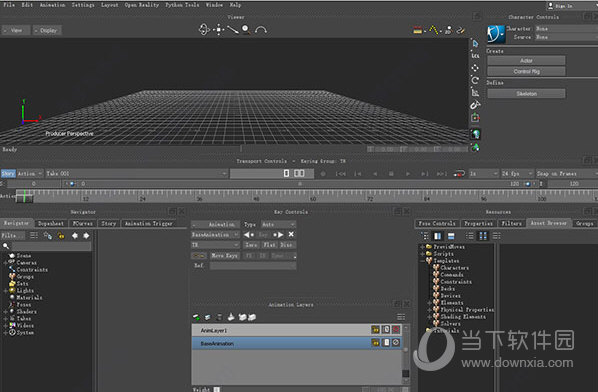Image resolution: width=598 pixels, height=392 pixels.
Task: Click the right arrow in Navigator toolbar
Action: 86,236
